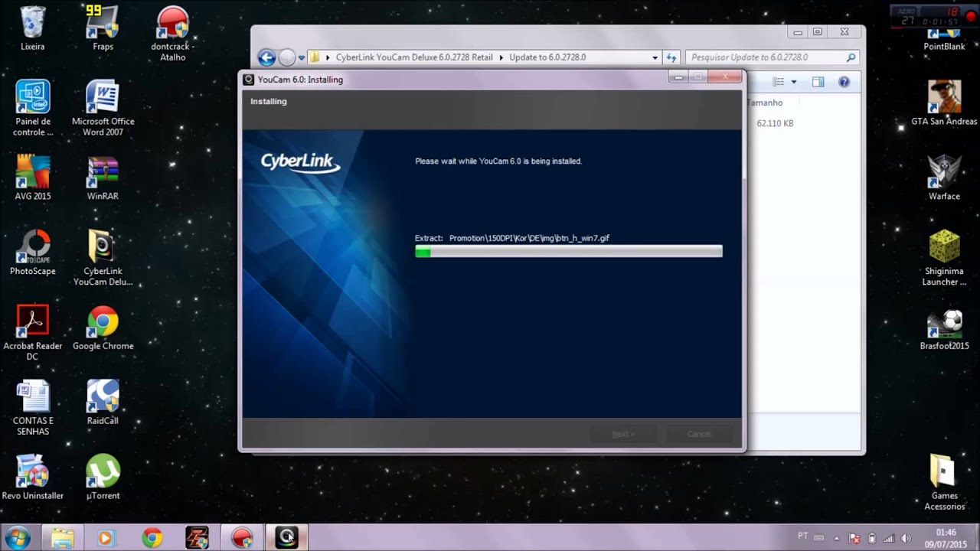Image resolution: width=980 pixels, height=551 pixels.
Task: Open the media player taskbar icon
Action: [105, 537]
